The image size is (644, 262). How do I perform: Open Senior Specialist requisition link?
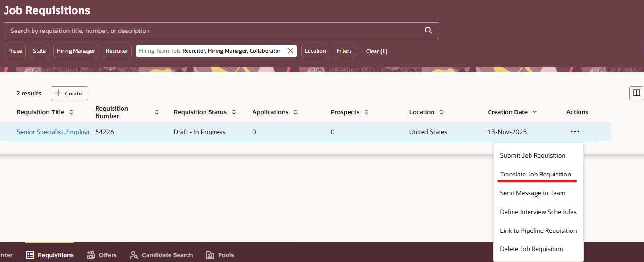pyautogui.click(x=52, y=132)
